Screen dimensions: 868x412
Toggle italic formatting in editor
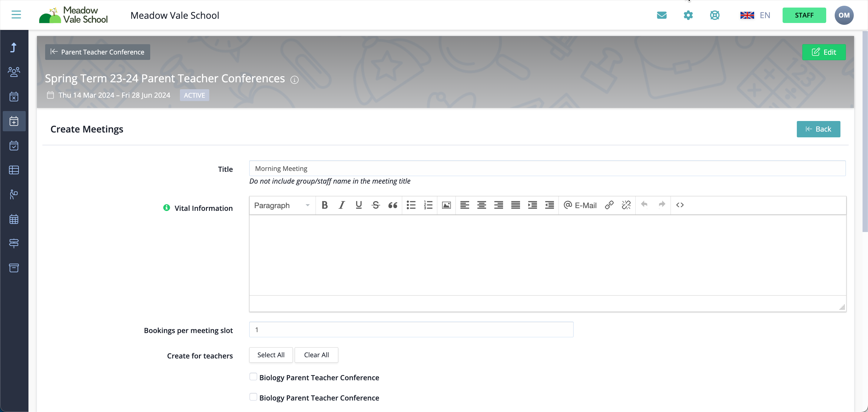tap(342, 205)
